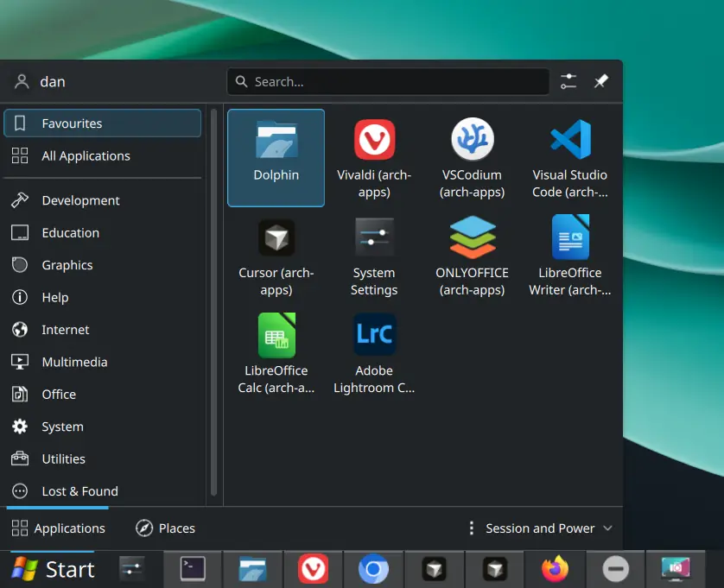724x588 pixels.
Task: Open Adobe Lightroom Classic
Action: (374, 353)
